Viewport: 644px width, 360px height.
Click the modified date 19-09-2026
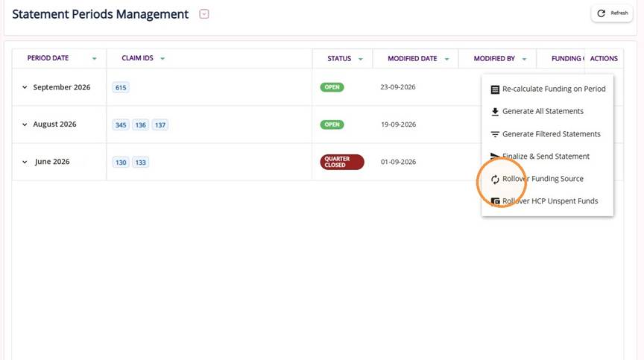tap(398, 124)
